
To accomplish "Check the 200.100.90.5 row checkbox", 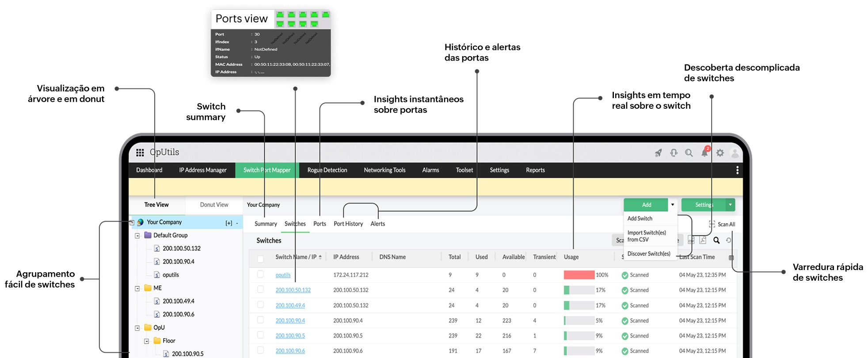I will (x=261, y=335).
